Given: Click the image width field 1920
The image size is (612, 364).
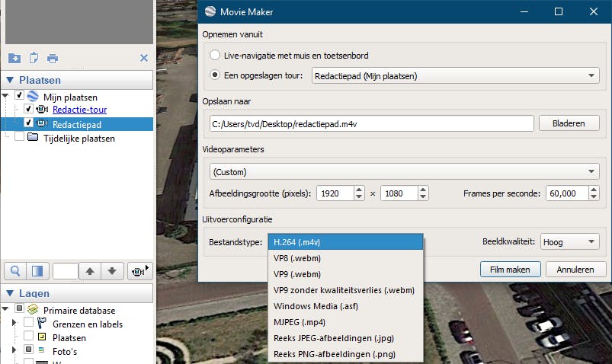Looking at the screenshot, I should pyautogui.click(x=335, y=193).
